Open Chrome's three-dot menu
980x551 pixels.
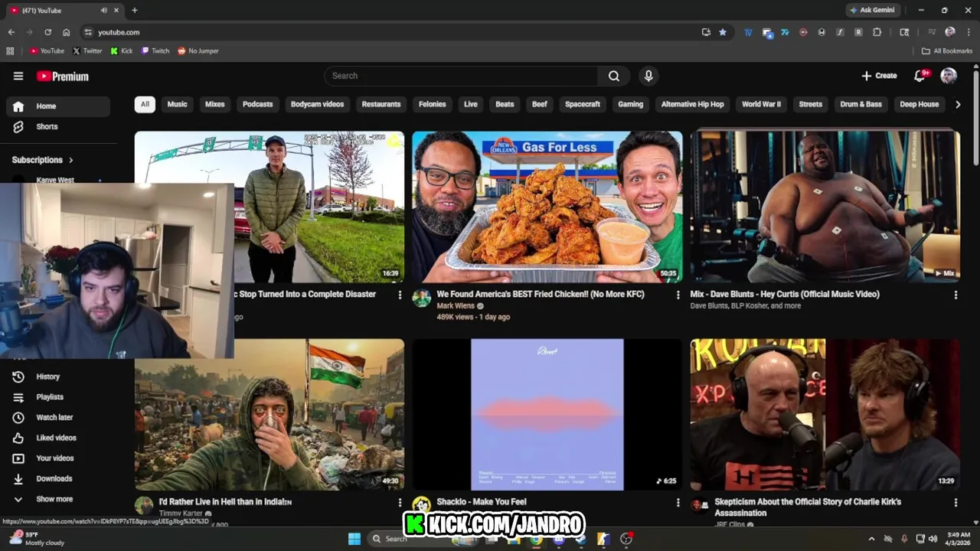[968, 32]
